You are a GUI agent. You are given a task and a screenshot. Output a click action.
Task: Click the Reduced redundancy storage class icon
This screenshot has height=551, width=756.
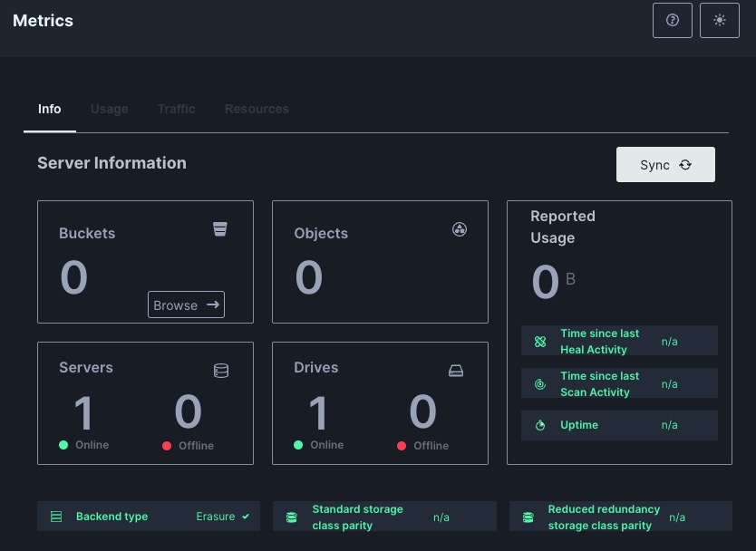click(x=528, y=516)
